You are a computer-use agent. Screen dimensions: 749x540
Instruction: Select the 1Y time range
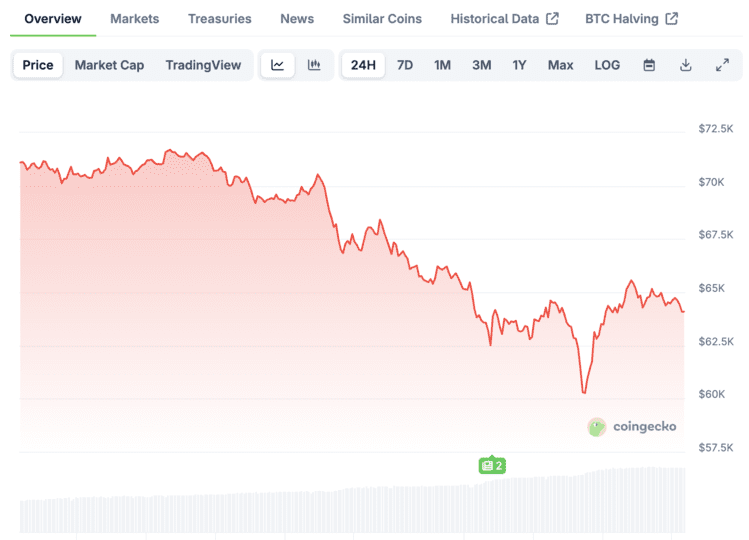tap(519, 65)
